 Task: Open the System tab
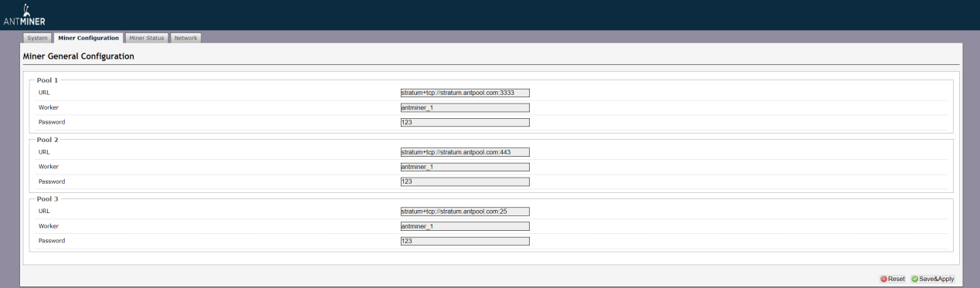[x=38, y=38]
